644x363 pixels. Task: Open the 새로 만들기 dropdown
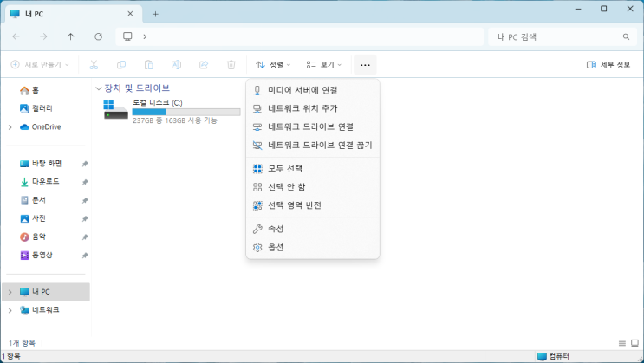pos(40,64)
